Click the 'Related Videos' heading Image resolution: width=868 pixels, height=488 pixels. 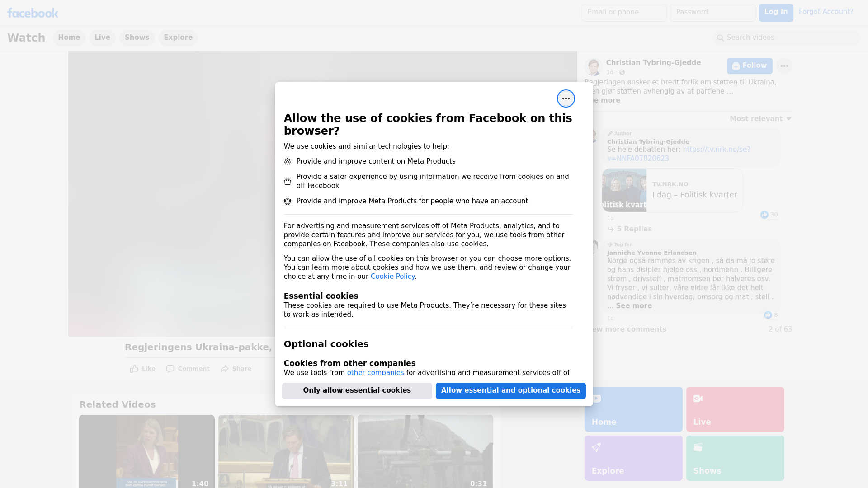coord(117,405)
